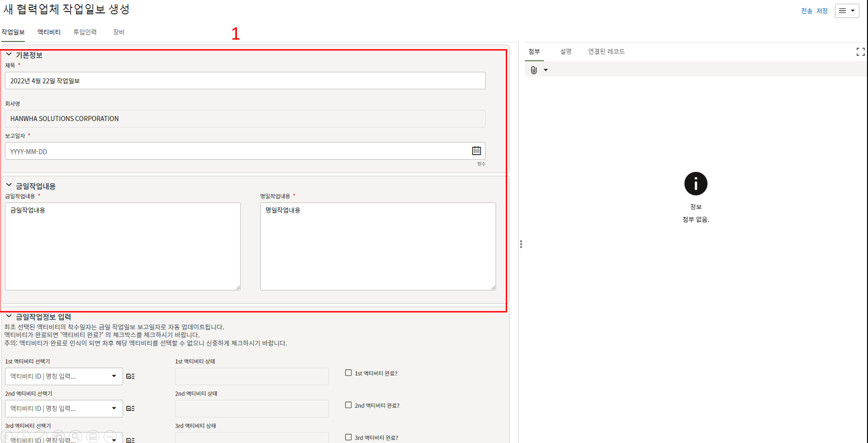Open the calendar picker for 보고일자
The height and width of the screenshot is (443, 868).
(476, 151)
